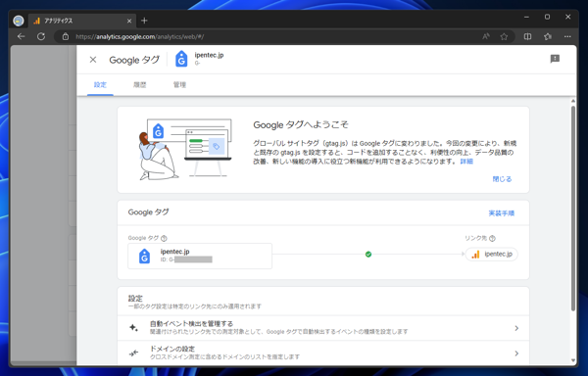Viewport: 588px width, 376px height.
Task: Click the green check status icon
Action: click(x=368, y=255)
